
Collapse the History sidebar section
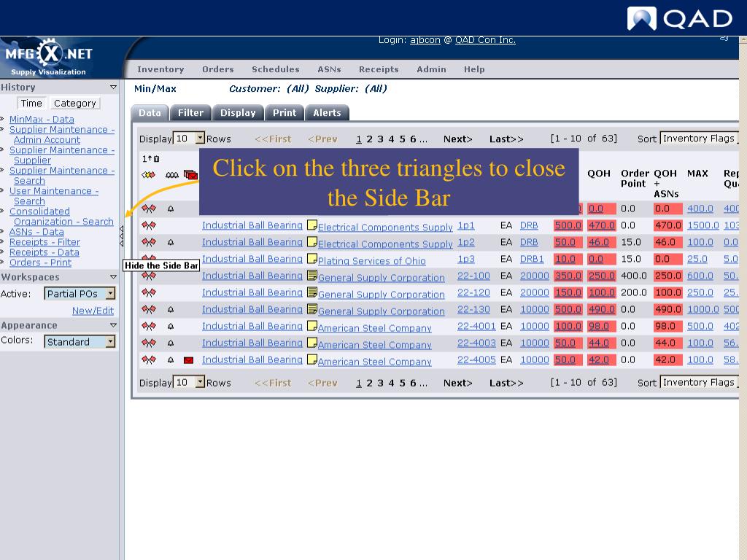tap(113, 87)
